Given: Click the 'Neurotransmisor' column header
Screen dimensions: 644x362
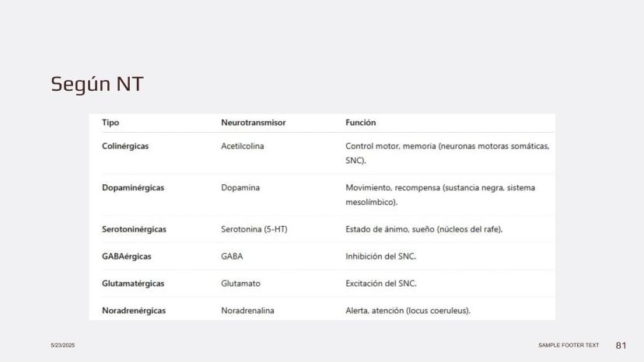Looking at the screenshot, I should [253, 123].
